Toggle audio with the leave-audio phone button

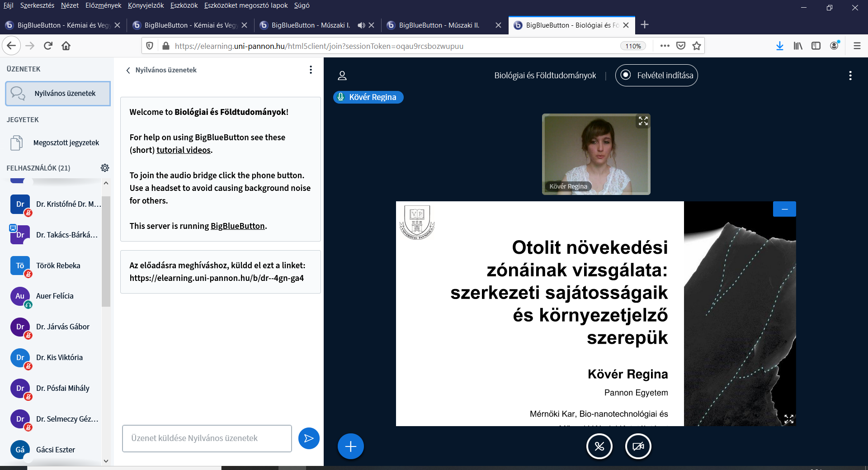coord(599,446)
